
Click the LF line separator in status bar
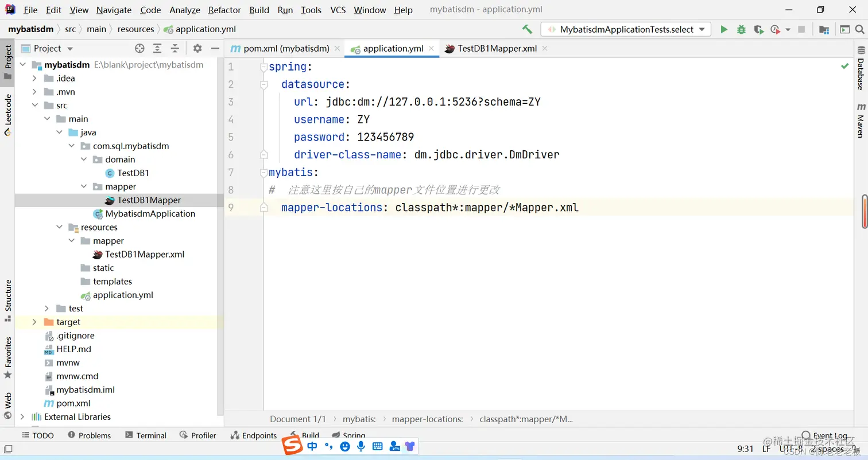point(766,449)
